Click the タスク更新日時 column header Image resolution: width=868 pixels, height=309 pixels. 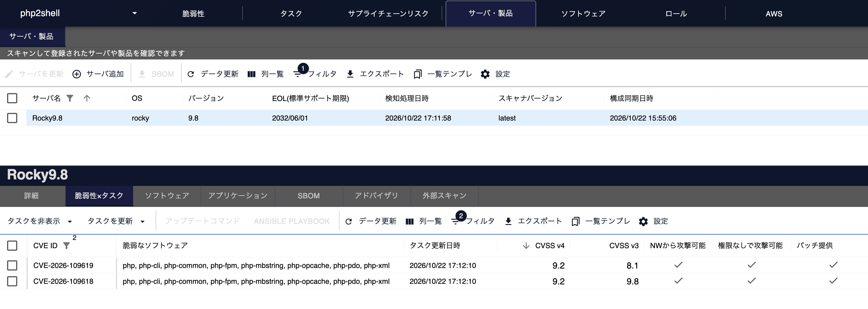[x=435, y=246]
